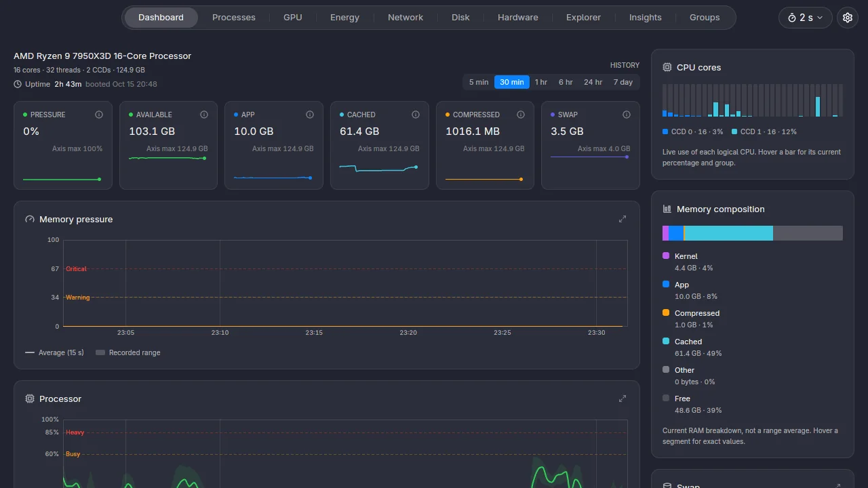Select the Dashboard tab
Viewport: 868px width, 488px height.
pos(161,18)
